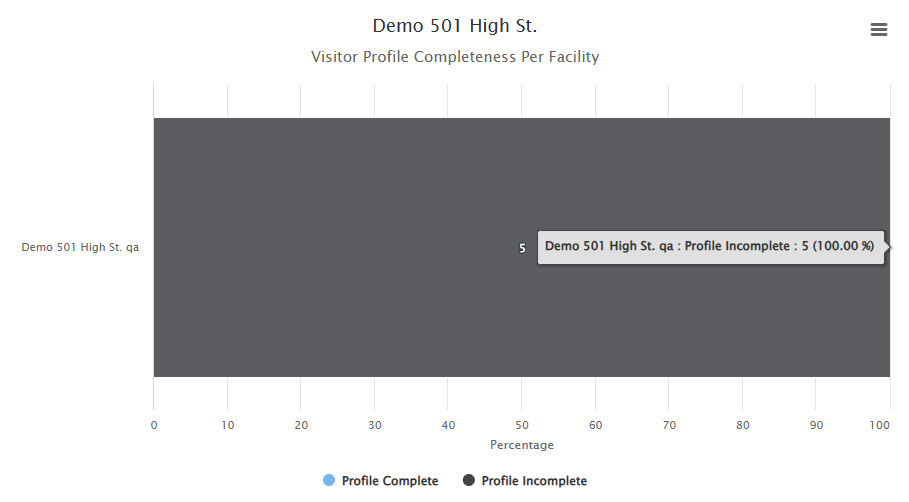This screenshot has width=909, height=502.
Task: Click the x-axis tick label '60'
Action: (x=595, y=425)
